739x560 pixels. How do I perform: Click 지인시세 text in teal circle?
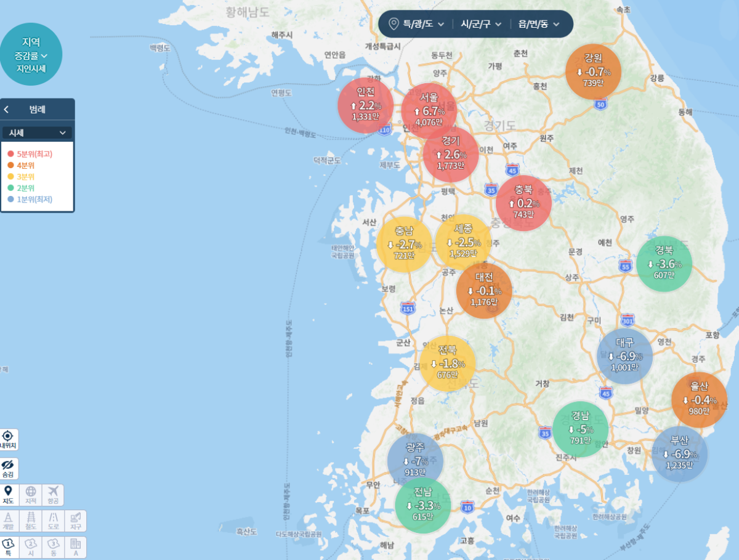click(31, 68)
